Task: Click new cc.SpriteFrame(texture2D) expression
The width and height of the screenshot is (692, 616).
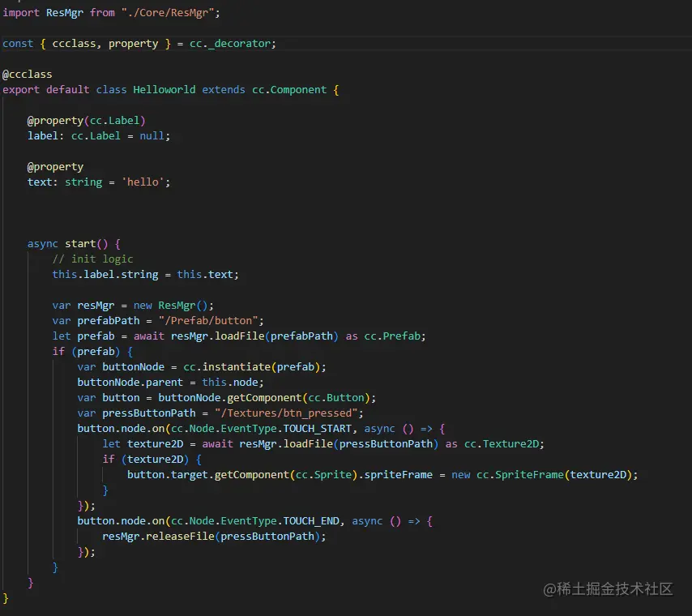Action: coord(541,475)
